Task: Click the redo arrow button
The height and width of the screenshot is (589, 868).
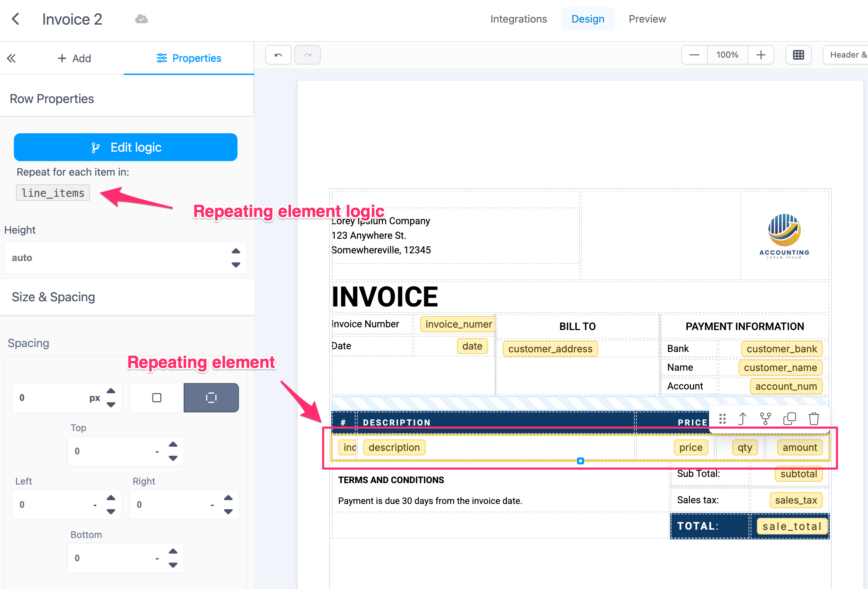Action: pyautogui.click(x=307, y=55)
